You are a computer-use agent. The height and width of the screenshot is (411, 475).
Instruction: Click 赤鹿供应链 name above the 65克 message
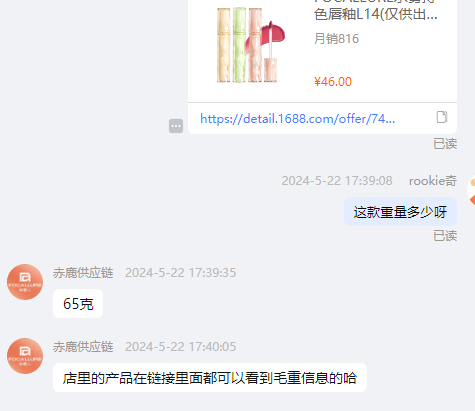(83, 273)
